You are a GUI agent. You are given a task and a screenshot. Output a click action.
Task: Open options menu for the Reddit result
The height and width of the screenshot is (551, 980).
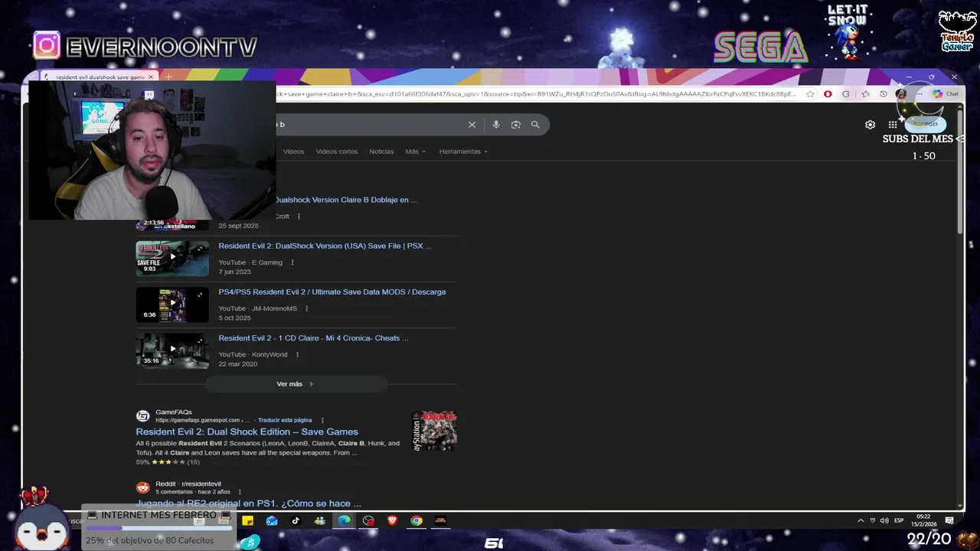point(240,492)
